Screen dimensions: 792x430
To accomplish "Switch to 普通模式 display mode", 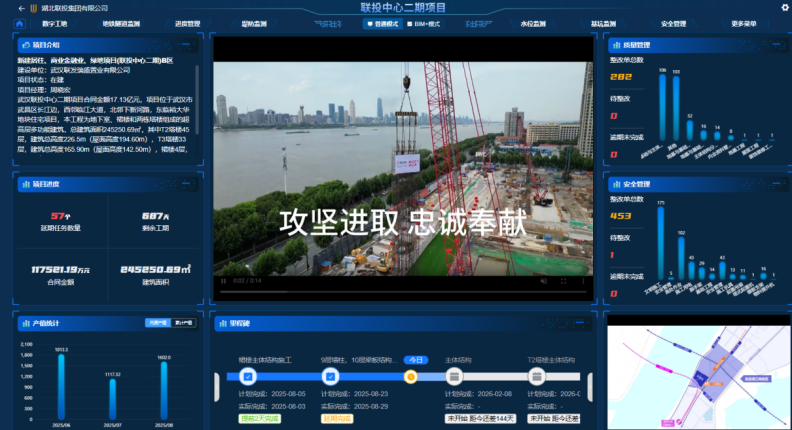I will click(x=383, y=22).
